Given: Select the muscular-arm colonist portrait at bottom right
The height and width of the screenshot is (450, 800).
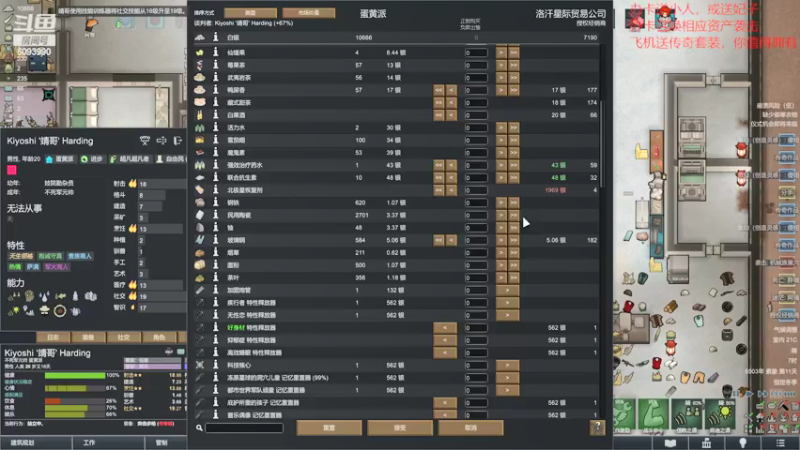Looking at the screenshot, I should [654, 414].
